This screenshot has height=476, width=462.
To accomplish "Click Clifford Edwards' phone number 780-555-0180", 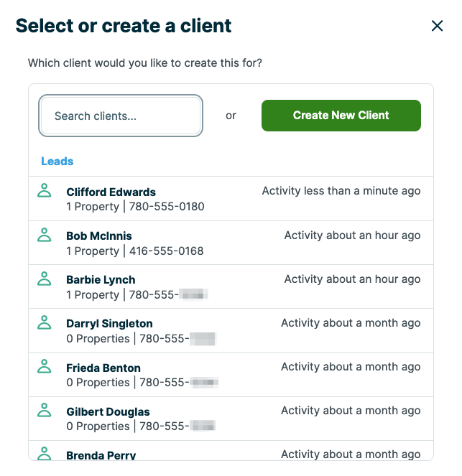I will click(167, 207).
